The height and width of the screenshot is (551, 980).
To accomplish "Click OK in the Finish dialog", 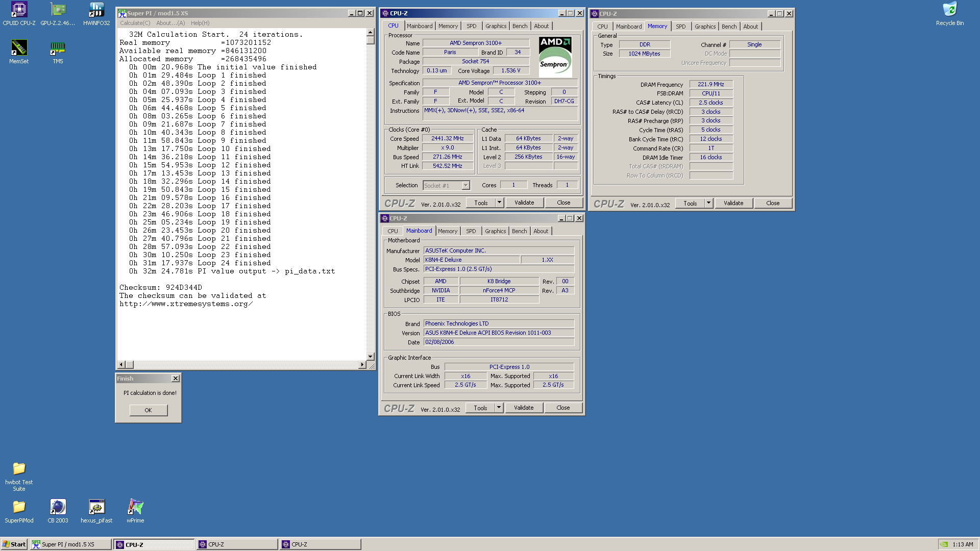I will point(148,410).
